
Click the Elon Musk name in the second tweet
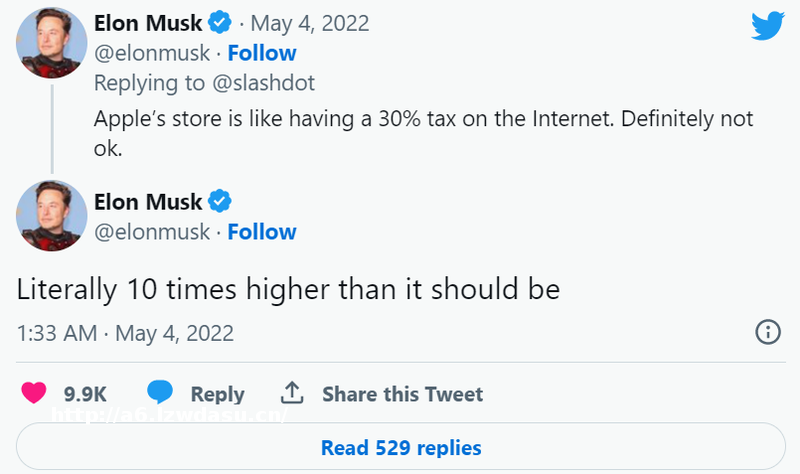148,202
